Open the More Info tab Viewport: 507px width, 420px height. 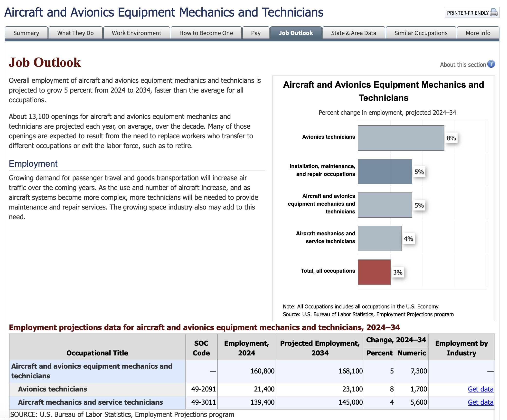[x=478, y=33]
